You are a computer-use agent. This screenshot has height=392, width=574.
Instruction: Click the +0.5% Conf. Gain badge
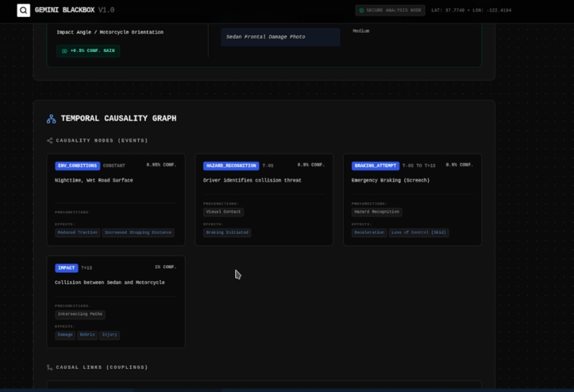click(x=88, y=51)
